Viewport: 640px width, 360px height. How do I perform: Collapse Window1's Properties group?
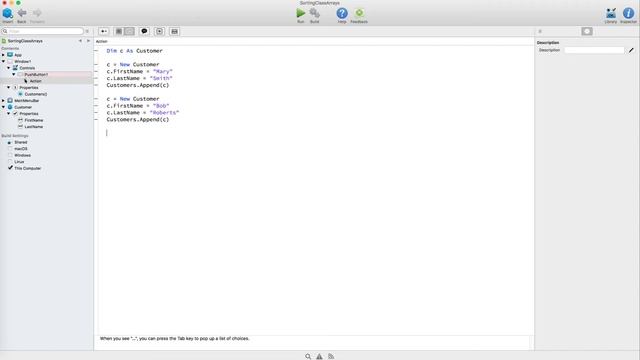pyautogui.click(x=9, y=87)
